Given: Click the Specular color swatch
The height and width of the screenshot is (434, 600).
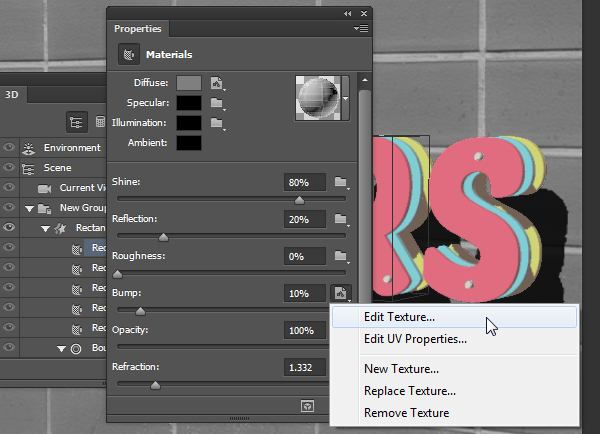Looking at the screenshot, I should (x=188, y=103).
